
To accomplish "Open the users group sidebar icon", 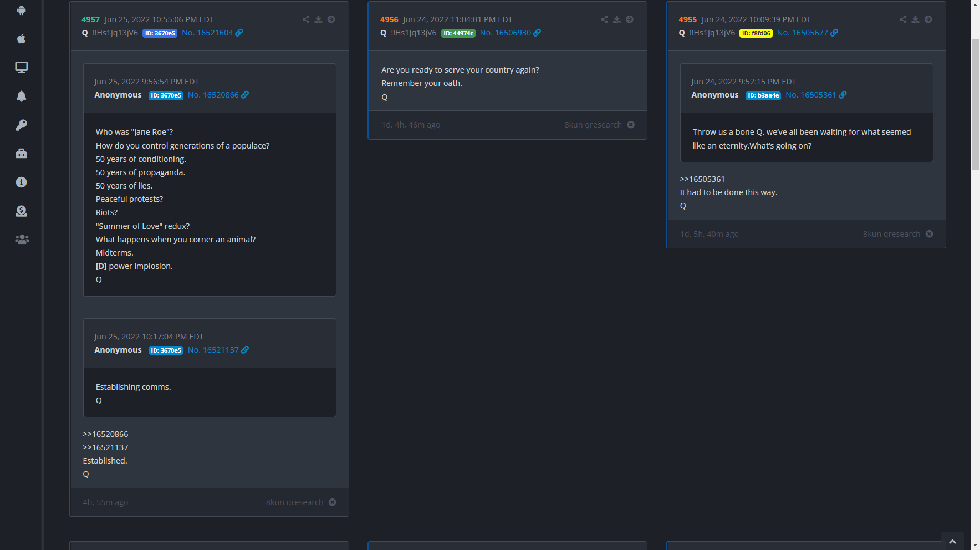I will 21,240.
